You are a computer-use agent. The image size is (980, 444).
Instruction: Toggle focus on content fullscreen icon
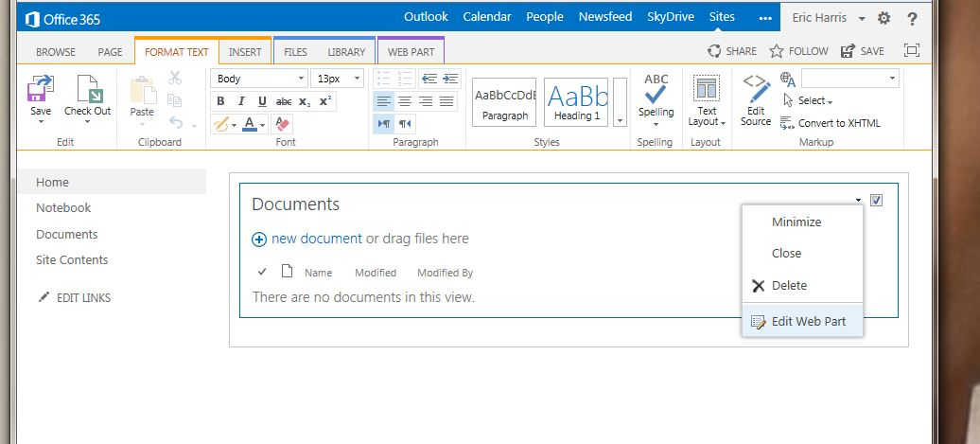(x=912, y=51)
